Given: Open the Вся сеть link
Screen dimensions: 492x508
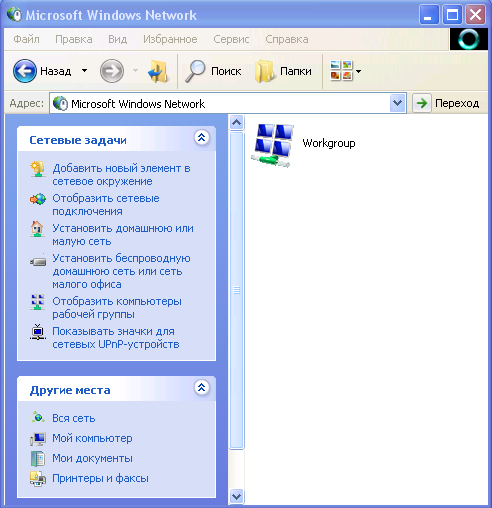Looking at the screenshot, I should point(74,418).
